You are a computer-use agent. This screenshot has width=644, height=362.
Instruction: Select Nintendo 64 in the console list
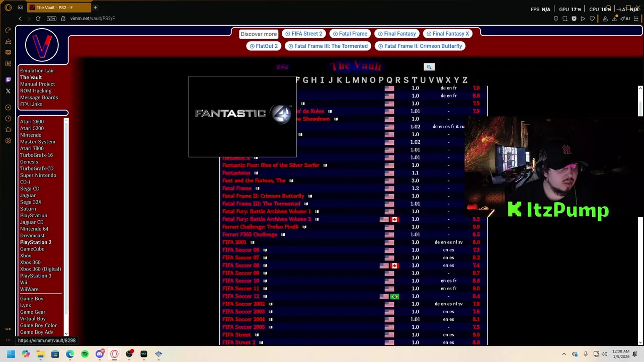point(34,229)
